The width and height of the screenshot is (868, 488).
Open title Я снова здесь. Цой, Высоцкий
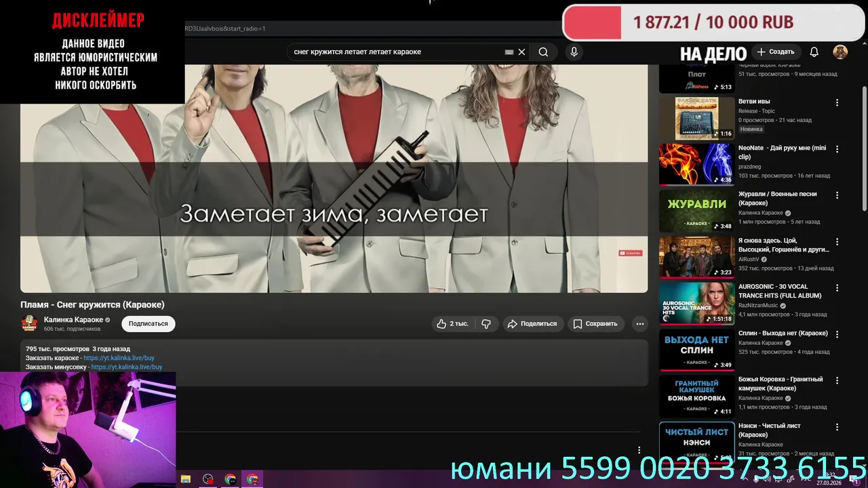(x=783, y=245)
